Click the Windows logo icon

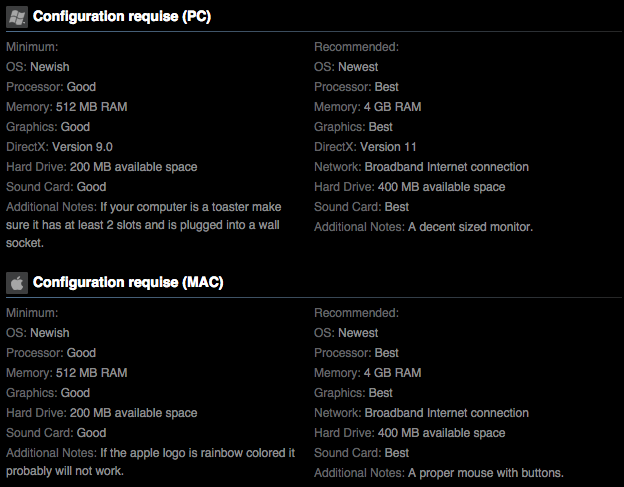pyautogui.click(x=17, y=17)
